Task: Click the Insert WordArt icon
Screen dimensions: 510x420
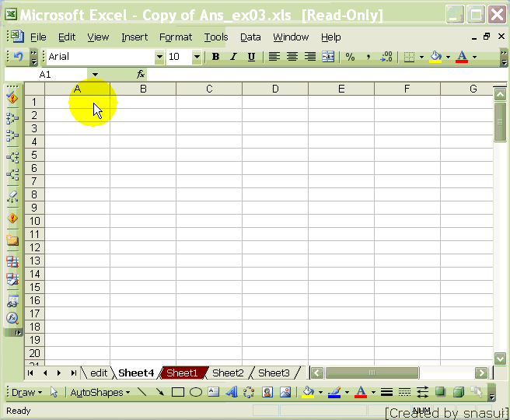Action: (231, 392)
